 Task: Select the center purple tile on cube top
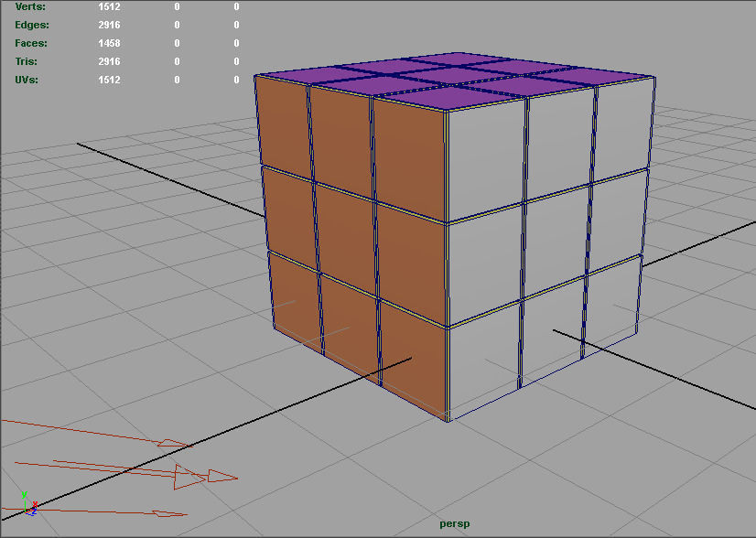[x=451, y=75]
